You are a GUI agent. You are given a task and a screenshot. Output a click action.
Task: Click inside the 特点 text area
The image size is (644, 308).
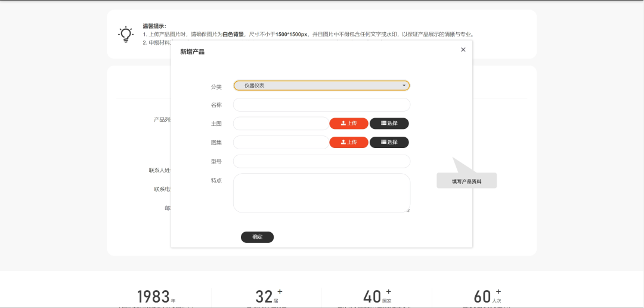[x=321, y=193]
